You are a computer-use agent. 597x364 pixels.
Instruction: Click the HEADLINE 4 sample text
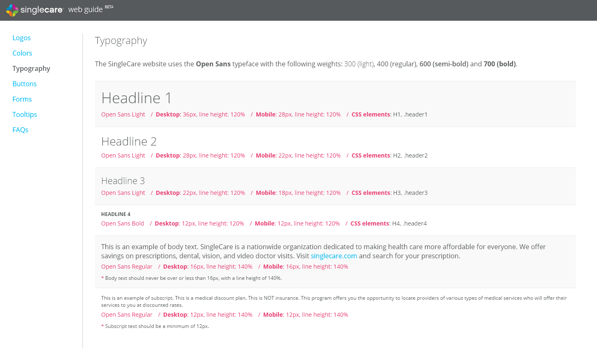coord(116,214)
